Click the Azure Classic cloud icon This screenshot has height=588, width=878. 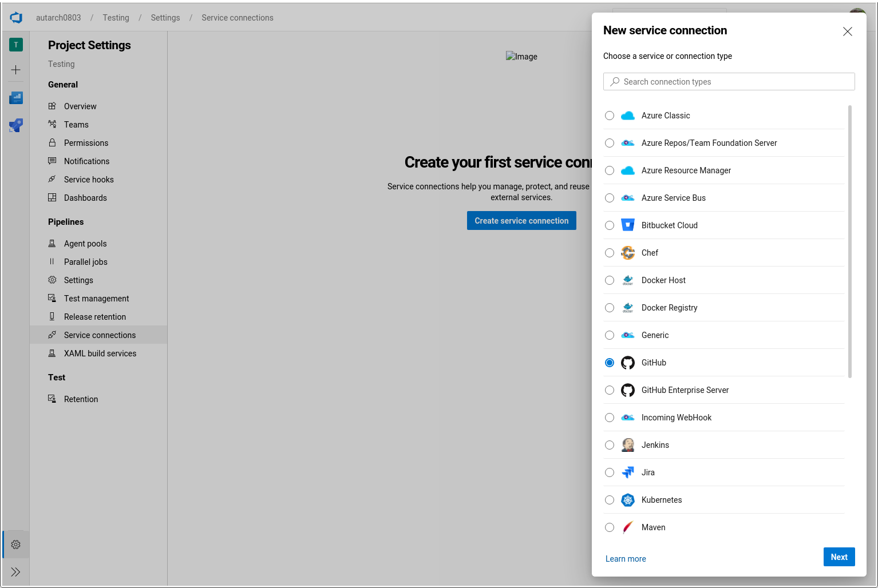(x=628, y=116)
